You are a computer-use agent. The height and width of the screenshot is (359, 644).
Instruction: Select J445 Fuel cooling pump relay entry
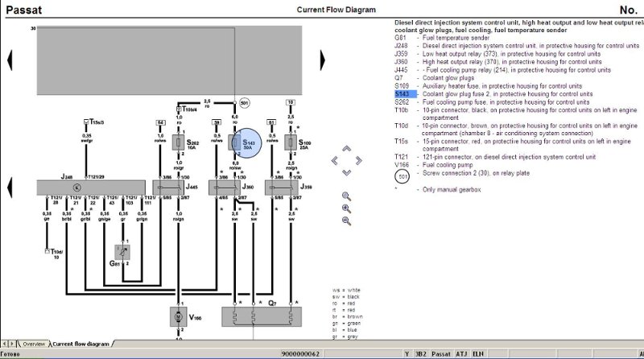tap(502, 70)
